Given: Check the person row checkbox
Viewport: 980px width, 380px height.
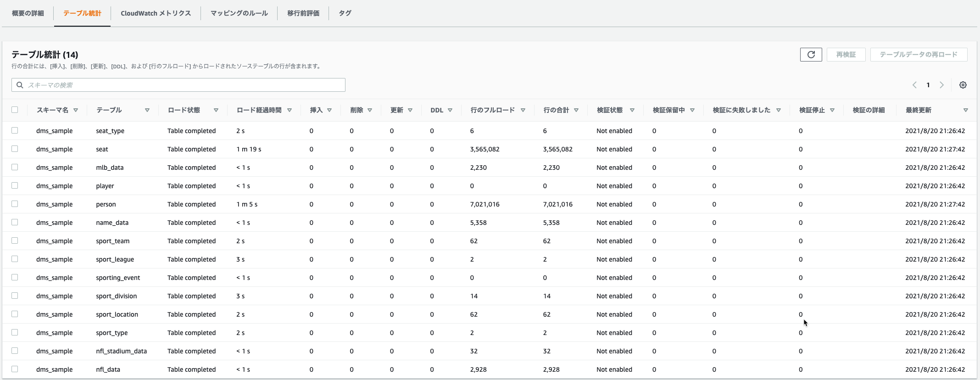Looking at the screenshot, I should tap(15, 204).
